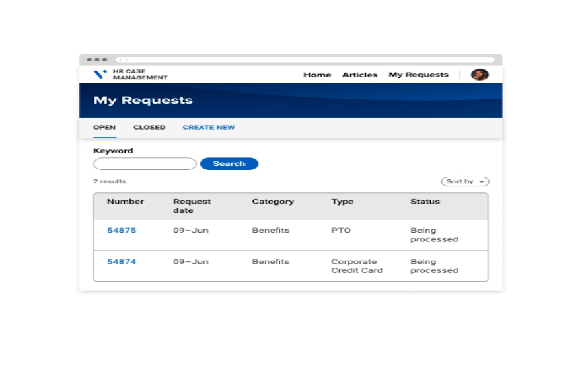Switch to the CLOSED tab
The height and width of the screenshot is (365, 588).
tap(149, 127)
